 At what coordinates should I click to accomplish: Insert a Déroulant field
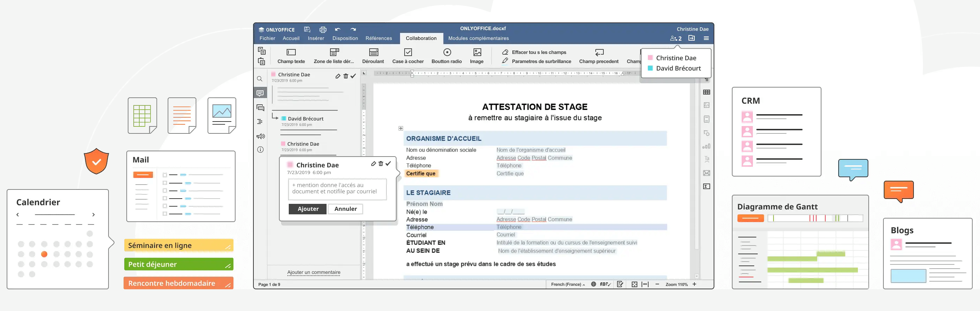(373, 56)
